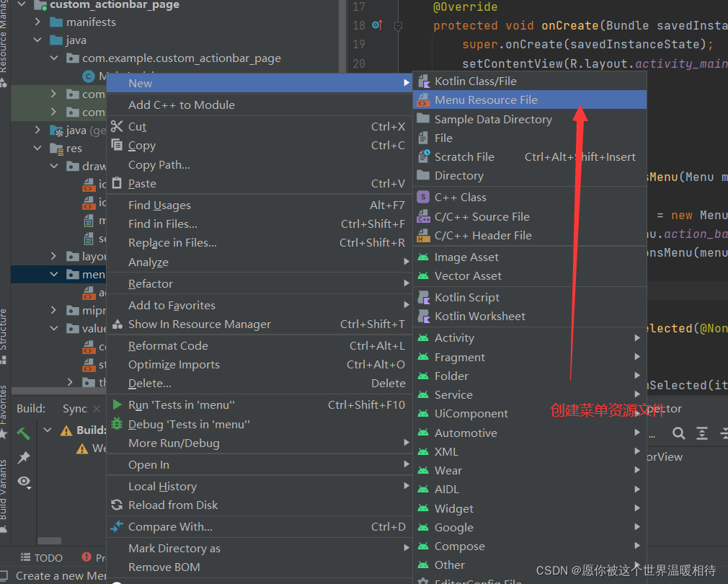Screen dimensions: 728x584
Task: Collapse the Build node in Build panel
Action: click(x=48, y=430)
